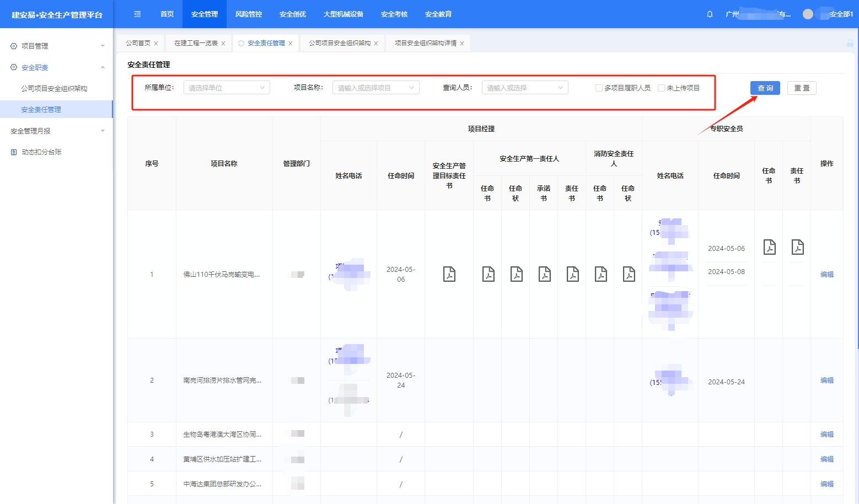Open the 查询人员 dropdown

point(524,88)
